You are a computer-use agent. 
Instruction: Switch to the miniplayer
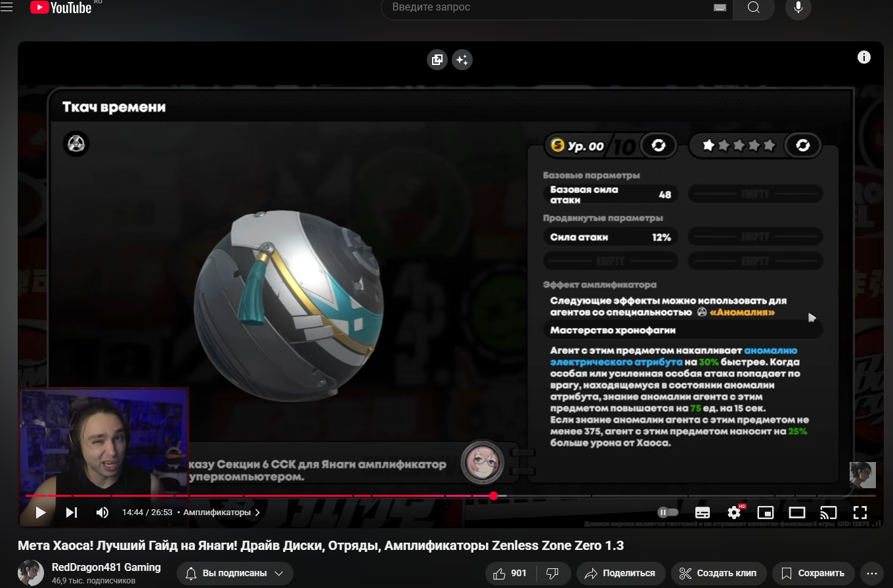[x=765, y=513]
